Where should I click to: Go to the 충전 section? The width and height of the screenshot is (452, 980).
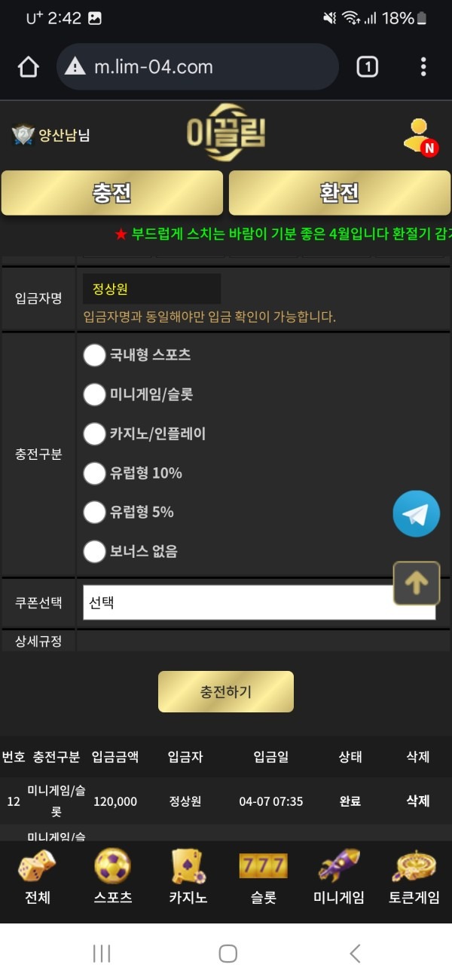point(111,194)
